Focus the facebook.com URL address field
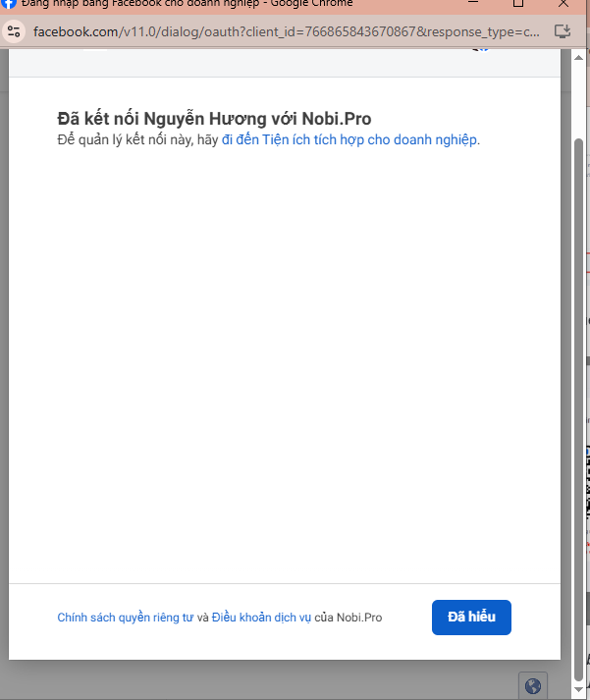590x700 pixels. pos(285,31)
